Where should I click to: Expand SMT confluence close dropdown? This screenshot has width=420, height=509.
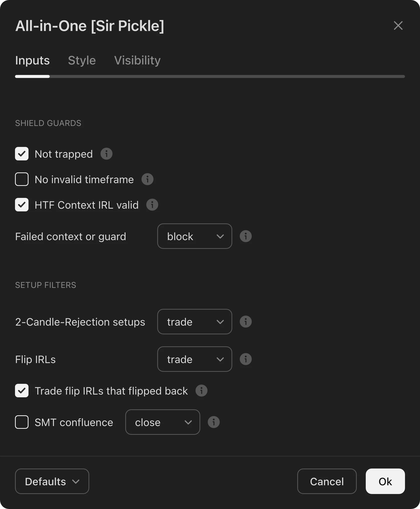[162, 422]
